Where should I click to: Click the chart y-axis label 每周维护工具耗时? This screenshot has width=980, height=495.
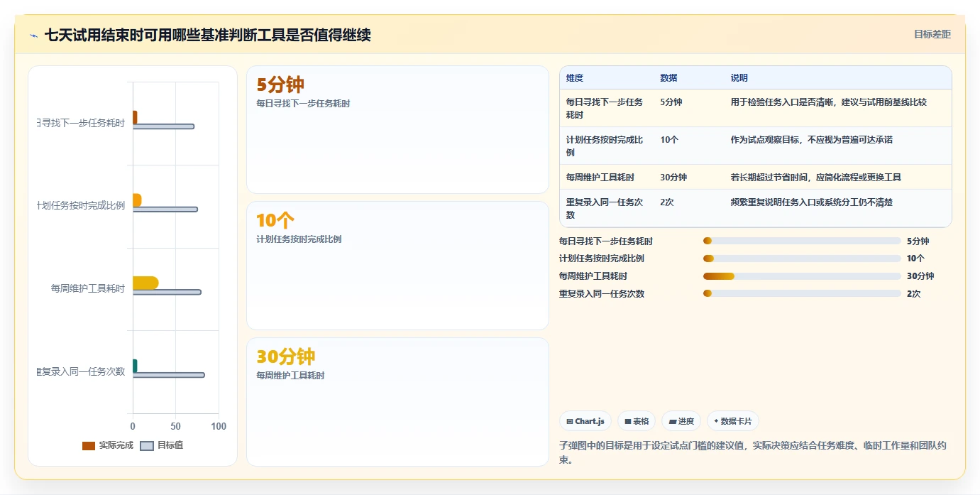[88, 288]
